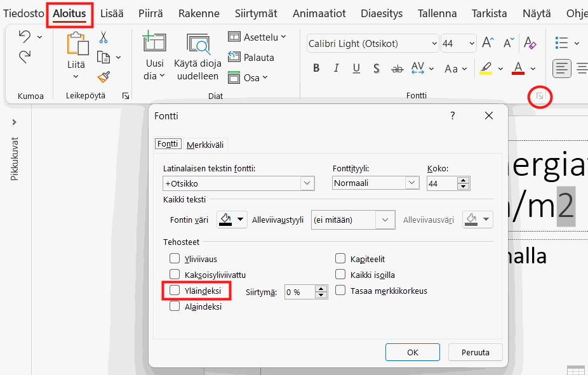Open highlight color dropdown arrow
588x375 pixels.
500,69
